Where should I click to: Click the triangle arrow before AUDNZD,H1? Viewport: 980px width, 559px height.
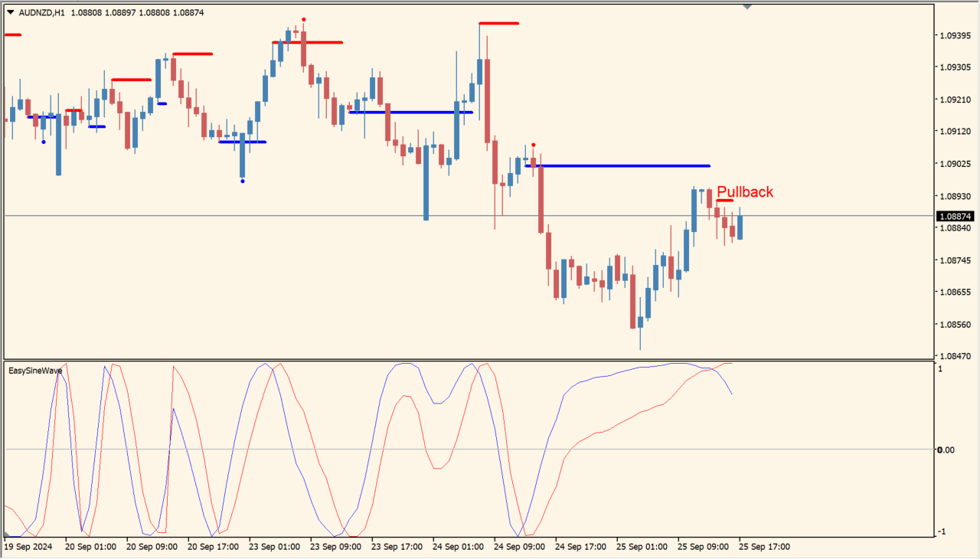click(x=11, y=12)
